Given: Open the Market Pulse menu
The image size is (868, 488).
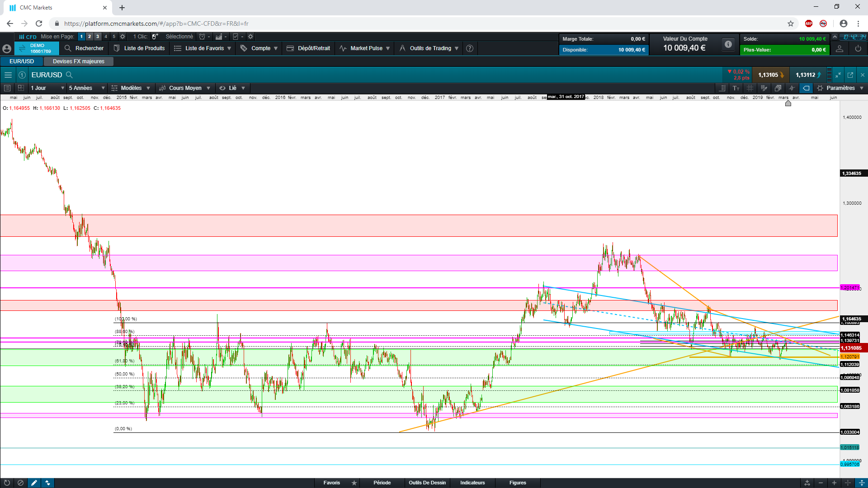Looking at the screenshot, I should tap(366, 48).
